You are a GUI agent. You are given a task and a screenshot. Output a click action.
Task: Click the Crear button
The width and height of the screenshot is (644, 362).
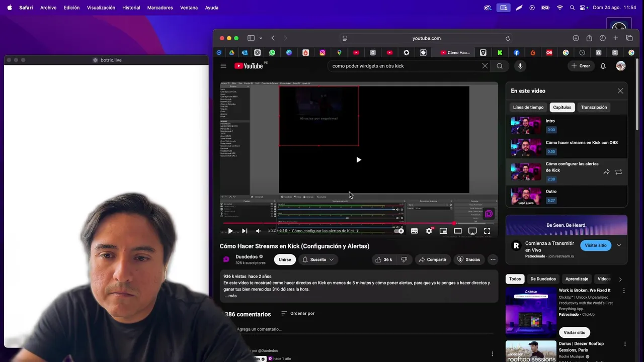click(581, 66)
